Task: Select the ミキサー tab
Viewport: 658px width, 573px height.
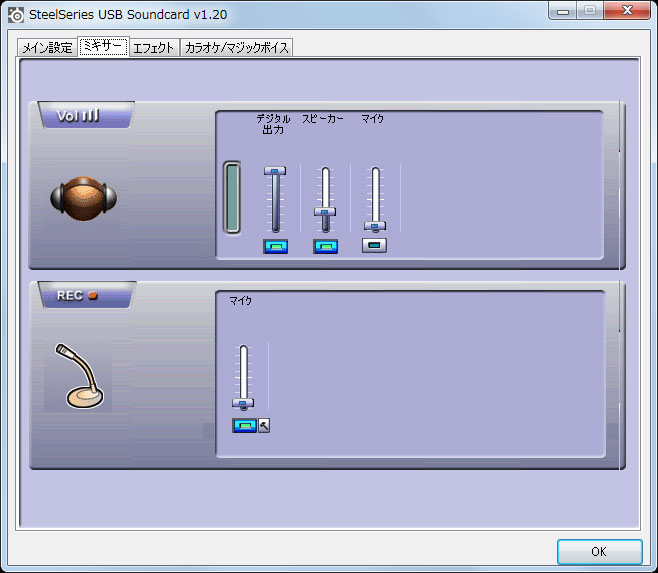Action: pyautogui.click(x=103, y=46)
